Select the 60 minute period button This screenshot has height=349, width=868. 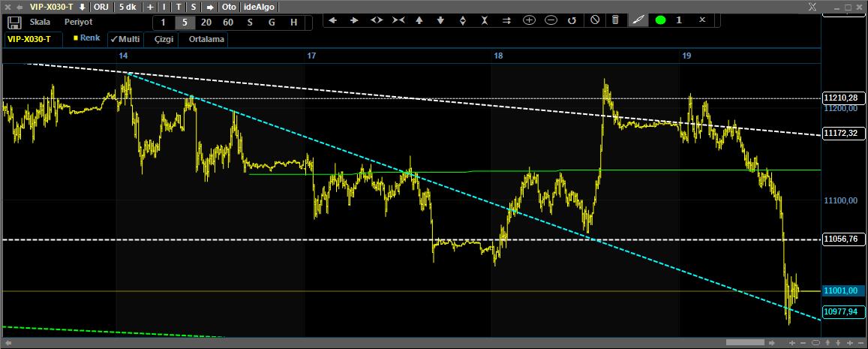pos(228,22)
